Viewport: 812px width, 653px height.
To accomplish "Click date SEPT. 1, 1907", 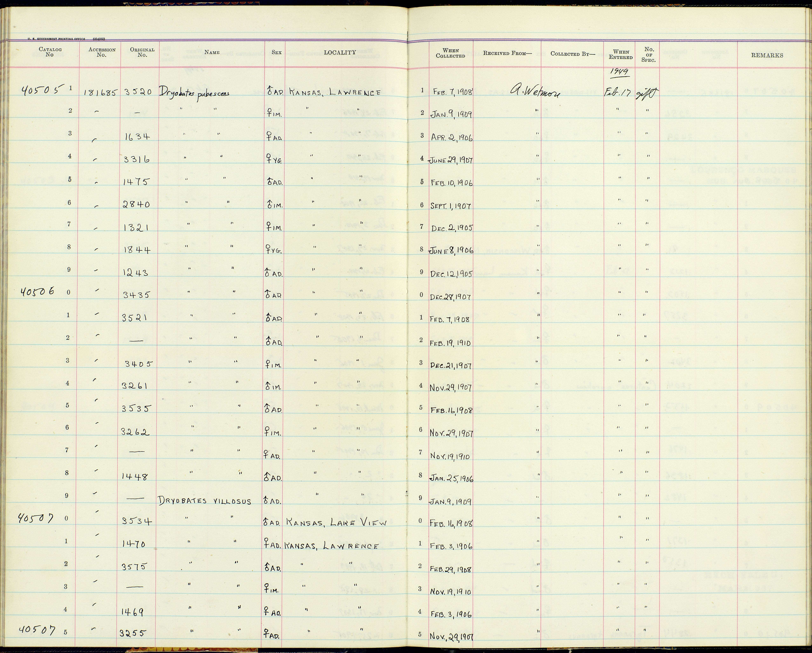I will tap(451, 206).
